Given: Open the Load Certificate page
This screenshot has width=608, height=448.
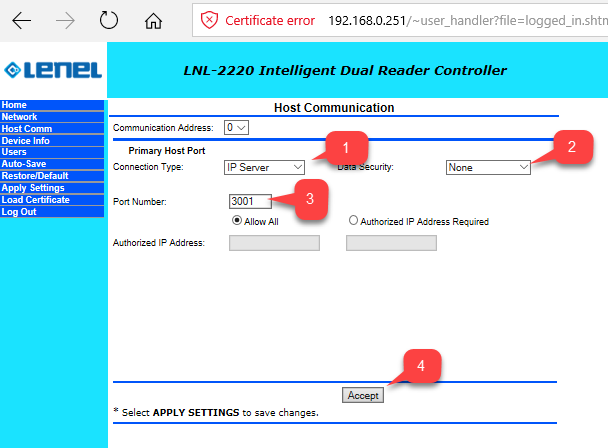Looking at the screenshot, I should (52, 200).
